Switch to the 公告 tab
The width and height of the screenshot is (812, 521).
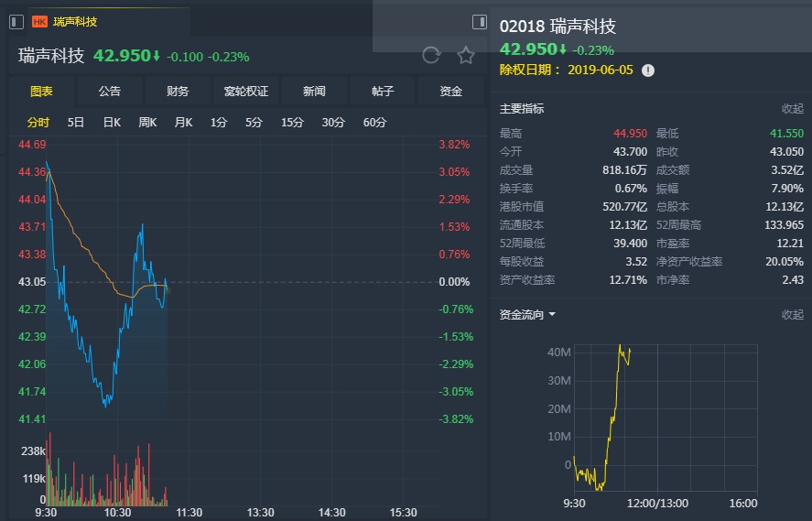click(x=109, y=92)
